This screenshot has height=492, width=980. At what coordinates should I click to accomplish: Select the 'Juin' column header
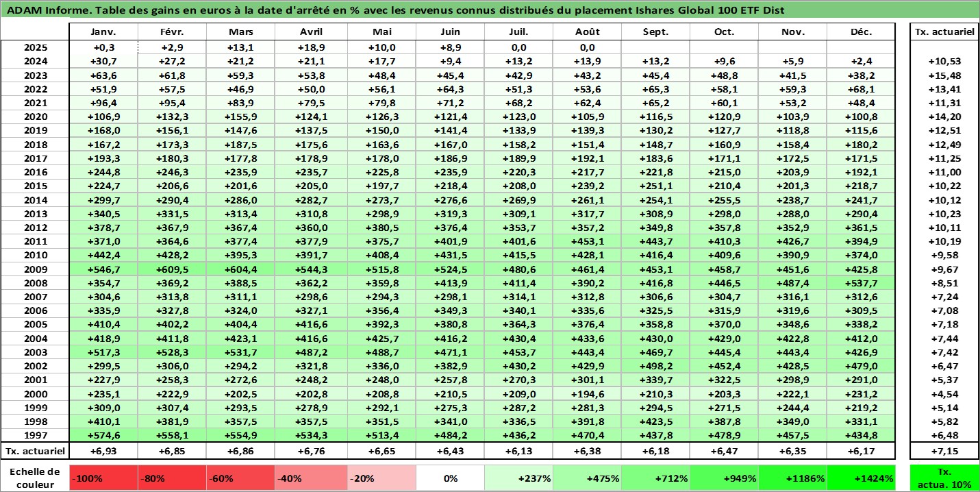point(450,32)
